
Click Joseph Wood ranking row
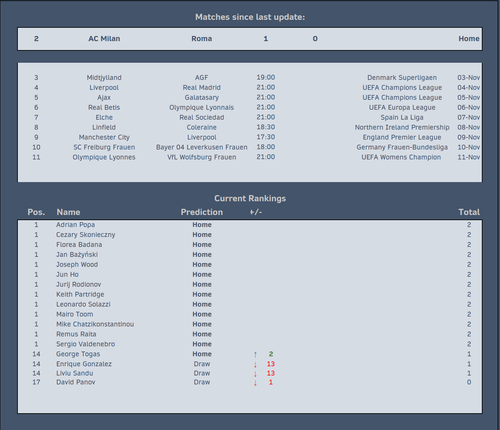pos(250,265)
